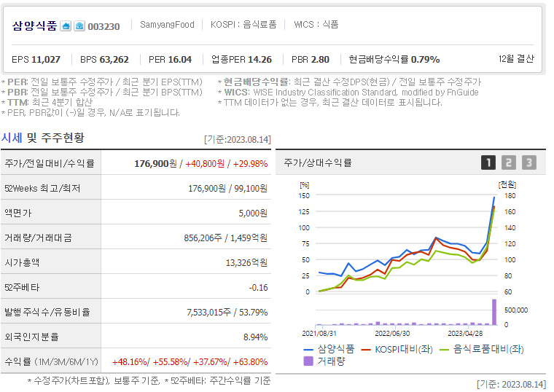Select the PER 16.04 value
The image size is (554, 392).
click(x=170, y=59)
